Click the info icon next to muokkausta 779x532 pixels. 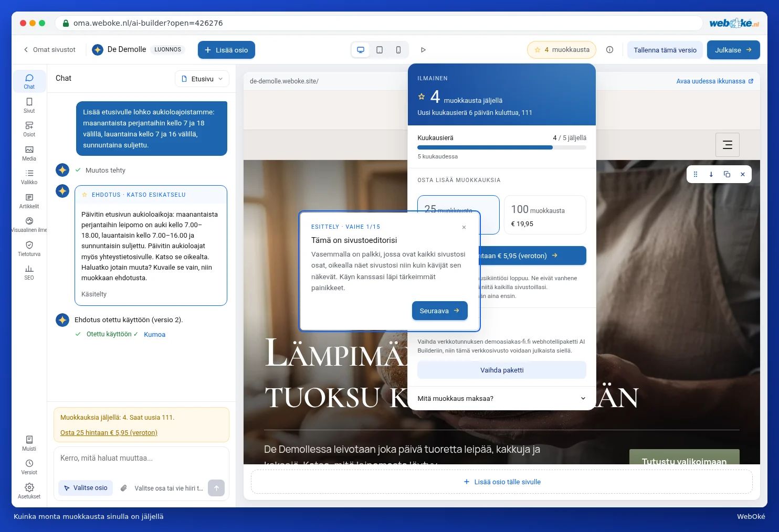point(609,50)
